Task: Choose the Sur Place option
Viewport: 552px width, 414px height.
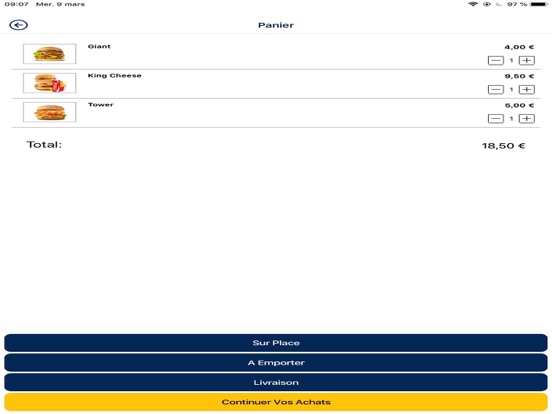Action: pyautogui.click(x=276, y=343)
